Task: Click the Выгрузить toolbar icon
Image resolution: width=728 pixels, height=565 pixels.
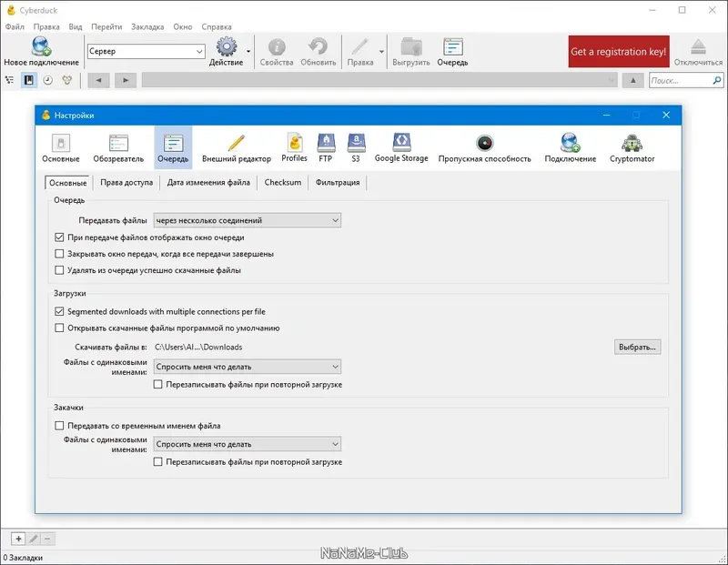Action: (410, 50)
